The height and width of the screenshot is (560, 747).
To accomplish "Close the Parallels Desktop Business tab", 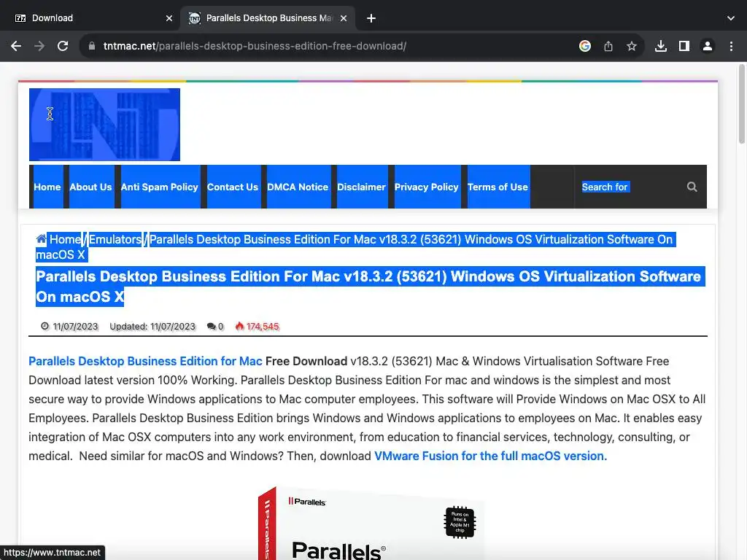I will (x=344, y=18).
